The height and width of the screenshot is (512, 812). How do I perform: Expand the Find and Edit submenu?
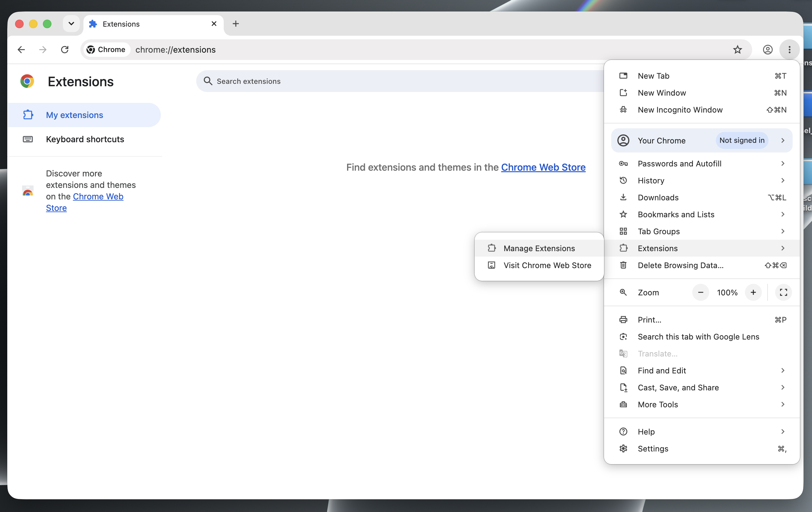[x=701, y=371]
